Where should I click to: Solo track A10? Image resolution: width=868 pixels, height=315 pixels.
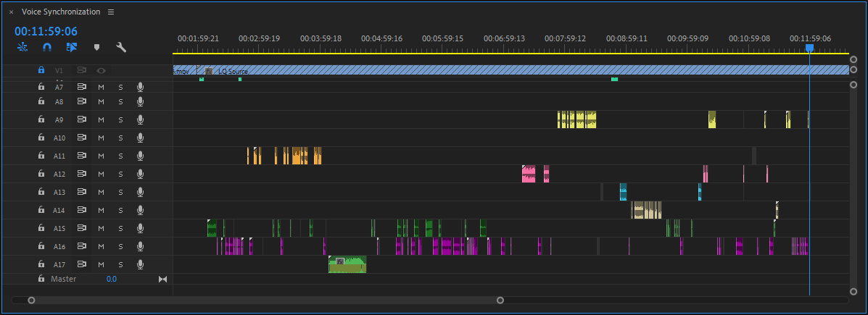coord(120,138)
